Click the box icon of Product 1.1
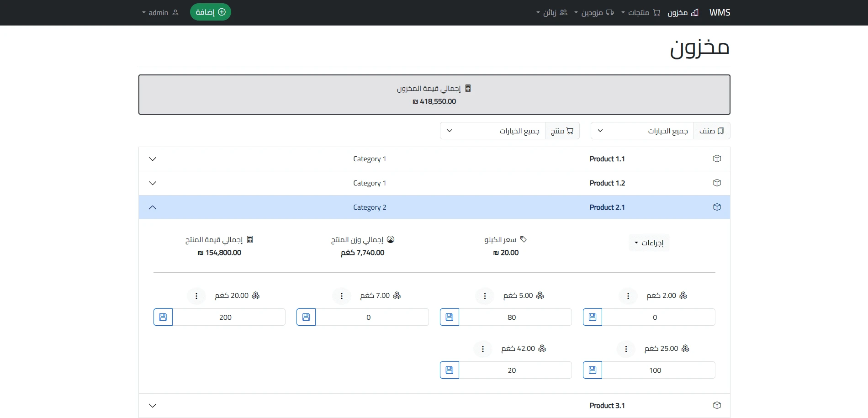868x418 pixels. 717,159
